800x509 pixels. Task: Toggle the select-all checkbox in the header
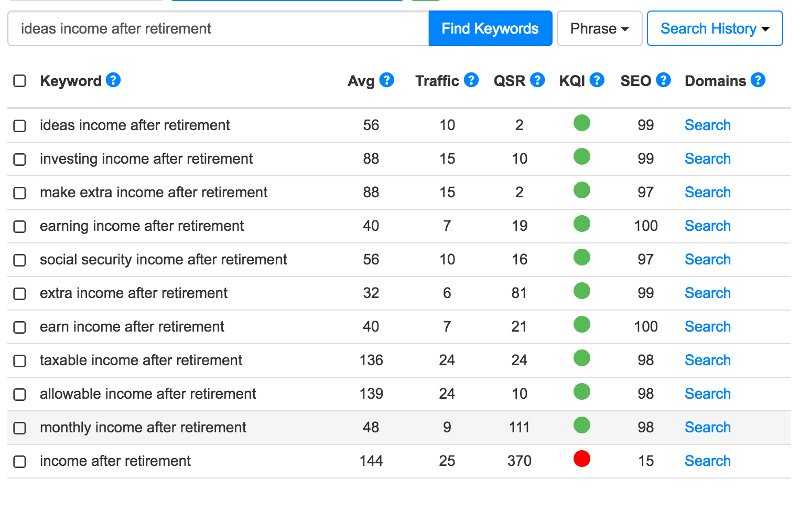pos(19,81)
